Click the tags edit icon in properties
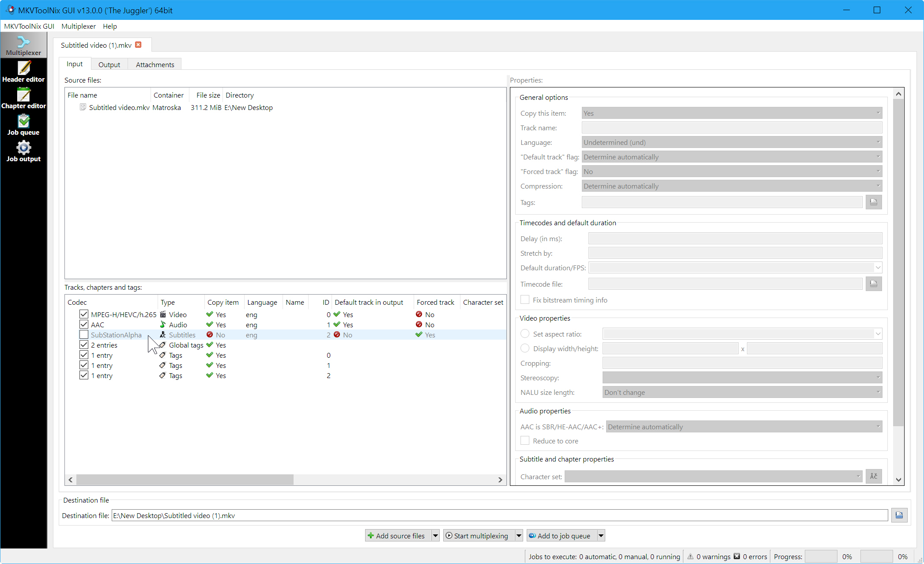The width and height of the screenshot is (924, 564). point(874,202)
